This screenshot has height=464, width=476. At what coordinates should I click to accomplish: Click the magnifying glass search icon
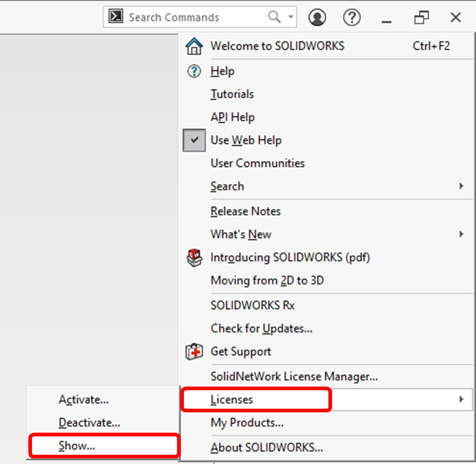point(274,17)
